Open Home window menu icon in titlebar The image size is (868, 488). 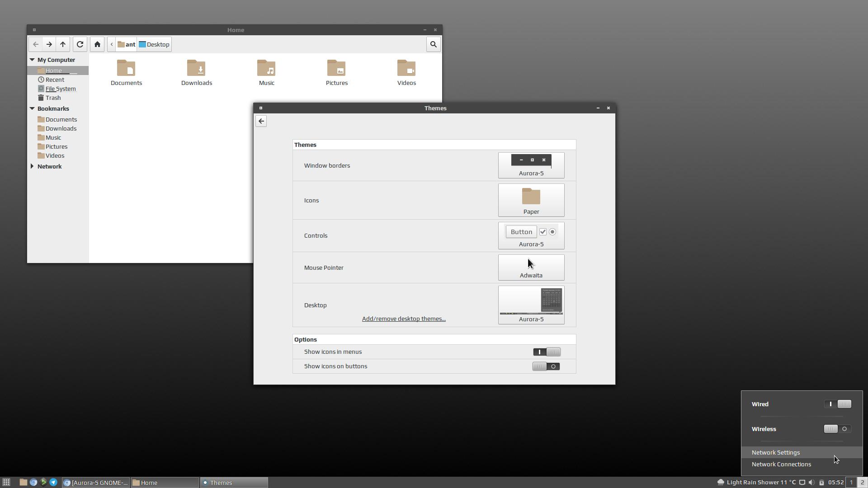coord(34,30)
